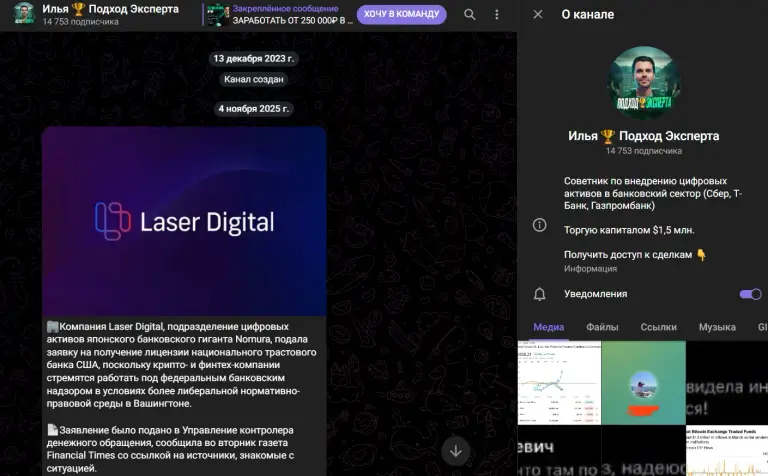Click the notifications bell icon
This screenshot has height=476, width=768.
539,294
